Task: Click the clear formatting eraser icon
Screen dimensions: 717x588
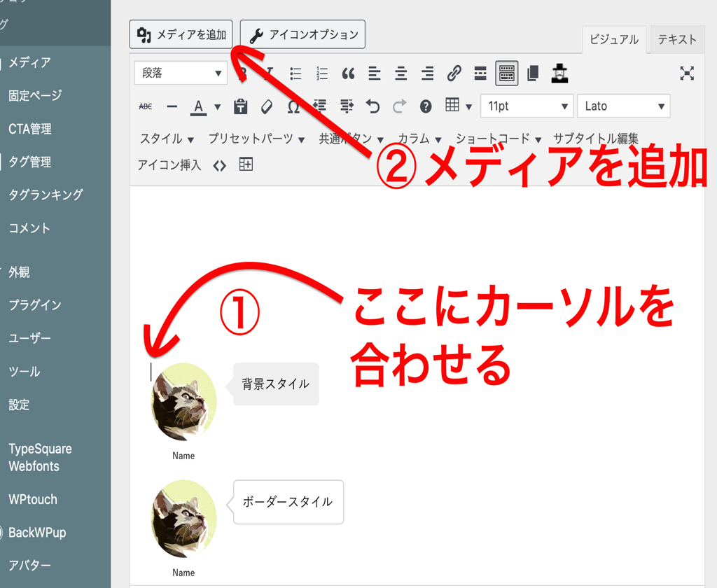Action: click(x=266, y=106)
